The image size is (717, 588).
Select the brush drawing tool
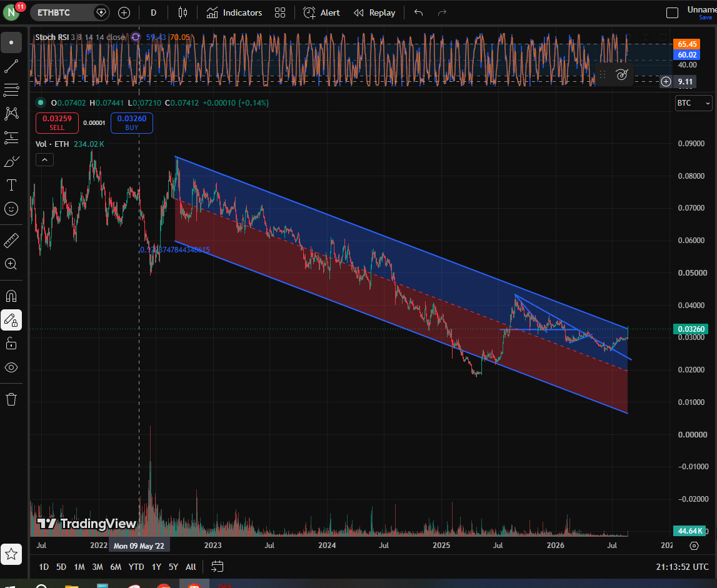tap(11, 161)
